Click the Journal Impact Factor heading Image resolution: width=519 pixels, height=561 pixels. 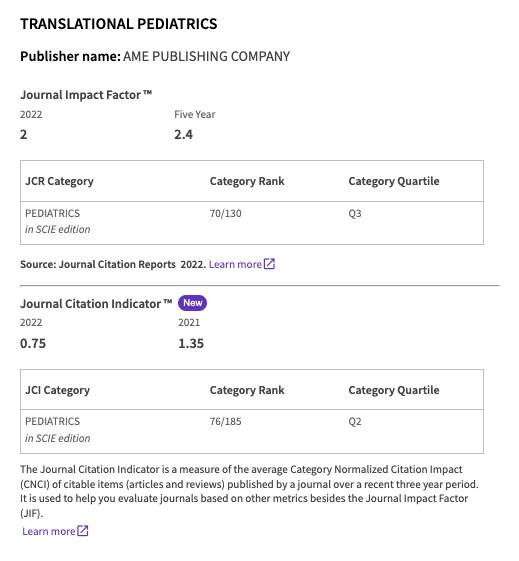86,95
